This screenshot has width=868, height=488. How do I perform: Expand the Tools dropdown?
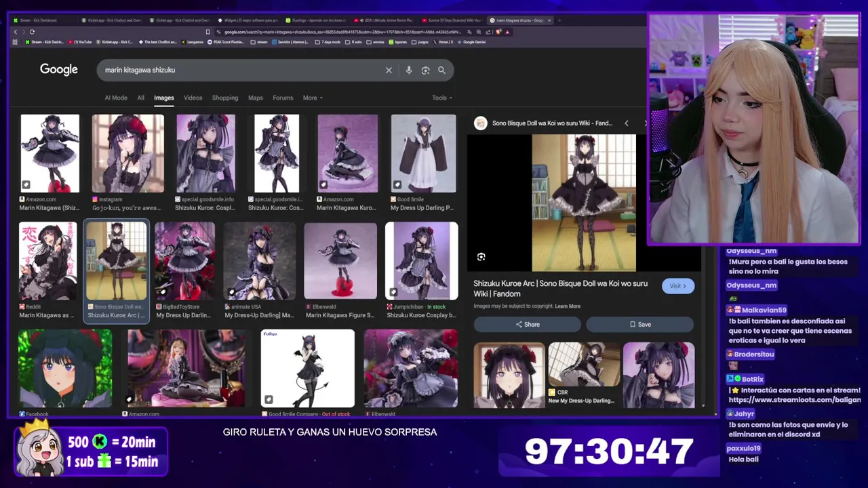tap(442, 98)
